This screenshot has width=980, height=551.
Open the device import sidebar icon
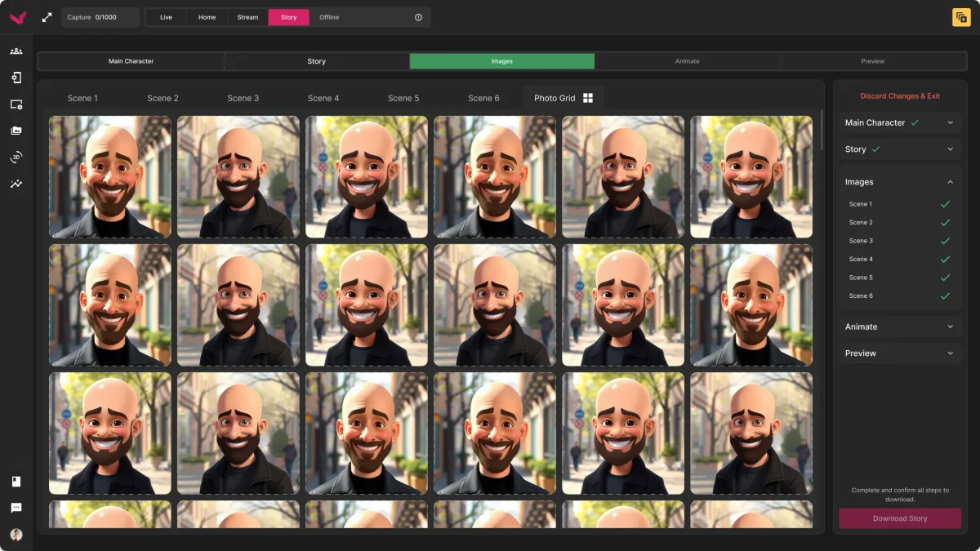[x=16, y=78]
